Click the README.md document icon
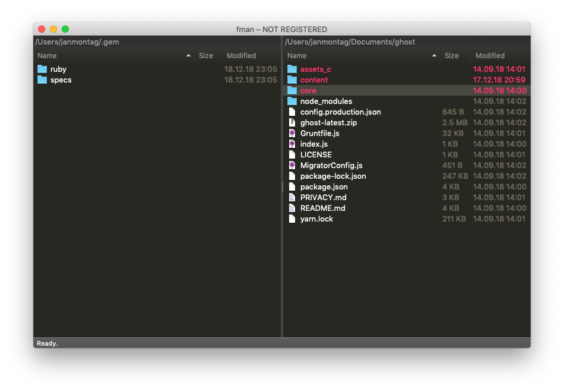The height and width of the screenshot is (392, 564). click(x=293, y=208)
